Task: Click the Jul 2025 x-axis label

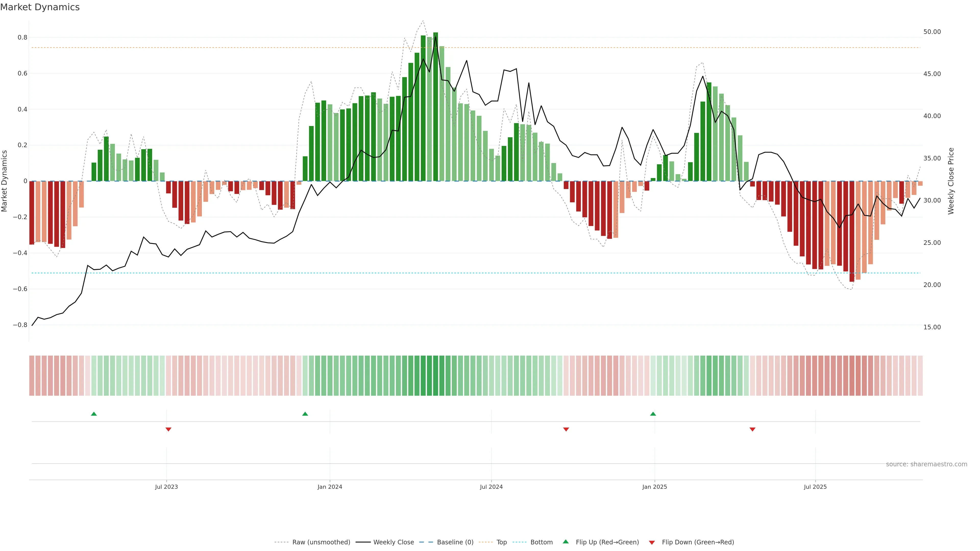Action: point(815,487)
